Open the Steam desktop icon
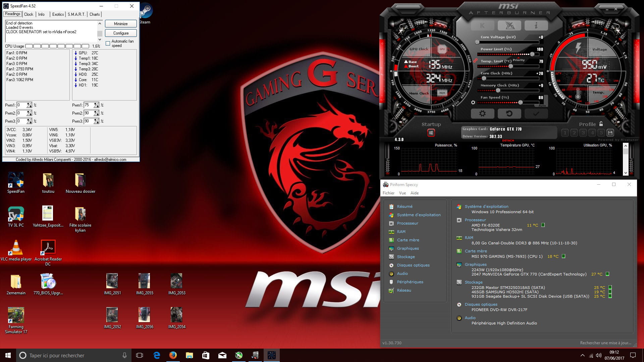Screen dimensions: 644x362 point(145,14)
